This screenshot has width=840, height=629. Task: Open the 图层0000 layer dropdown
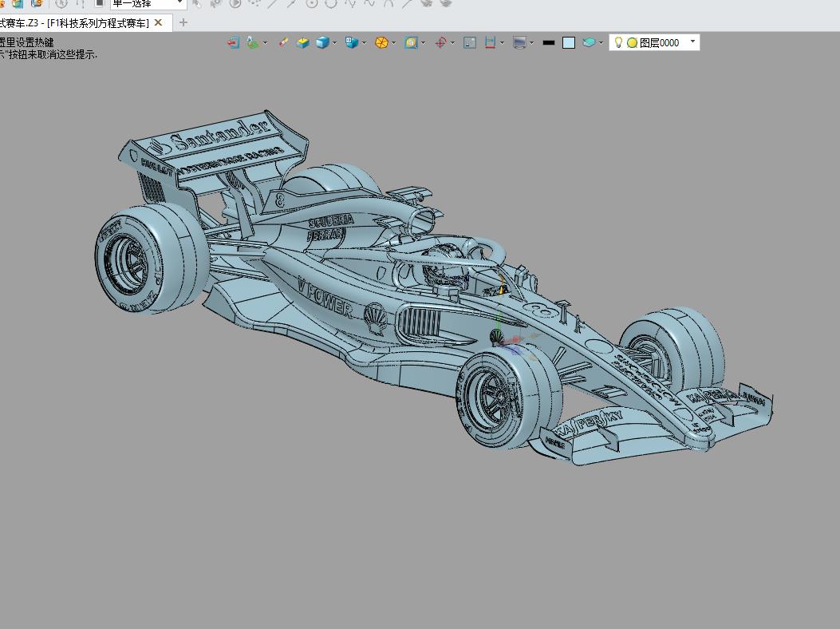pos(692,42)
